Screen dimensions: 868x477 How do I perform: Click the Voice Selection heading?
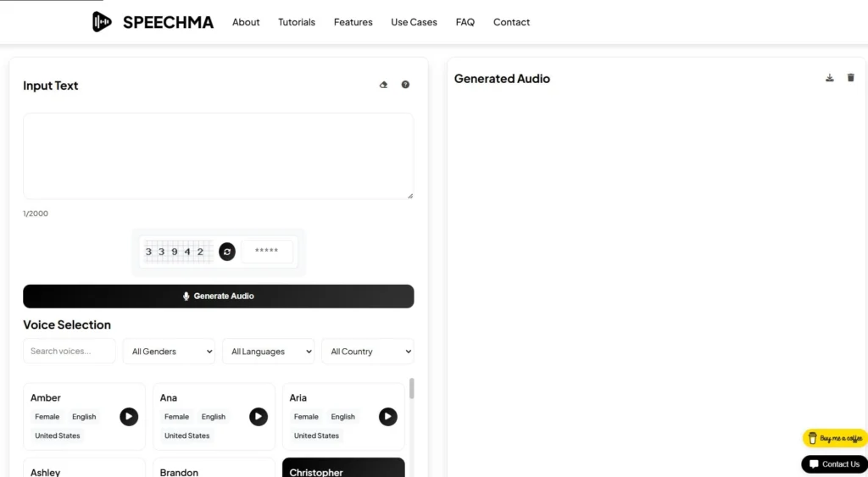[67, 324]
